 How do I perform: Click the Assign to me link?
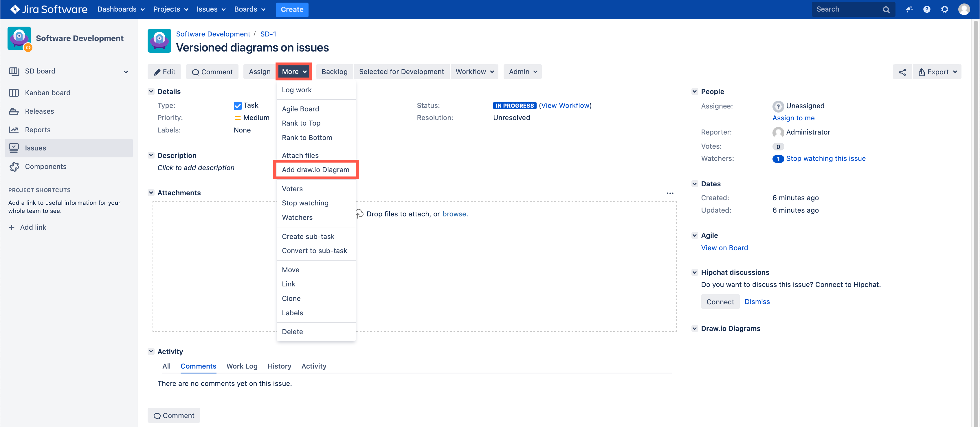click(x=793, y=118)
